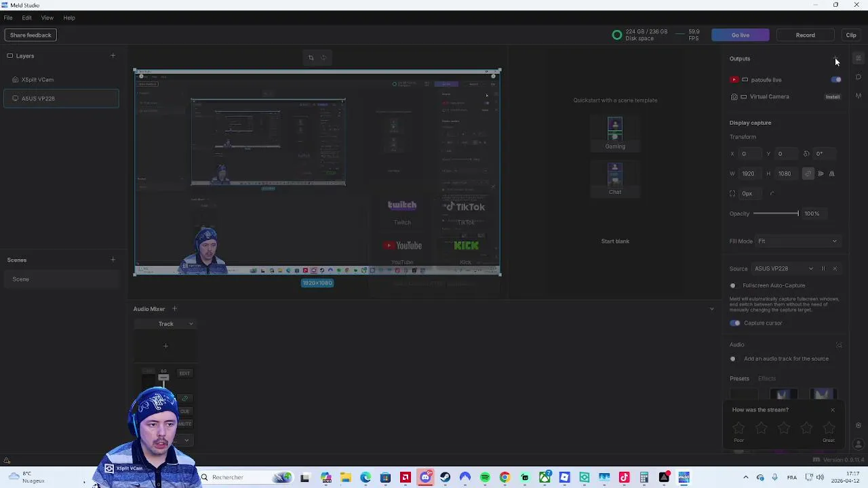Screen dimensions: 868x488
Task: Choose Start blank scene option
Action: 615,241
